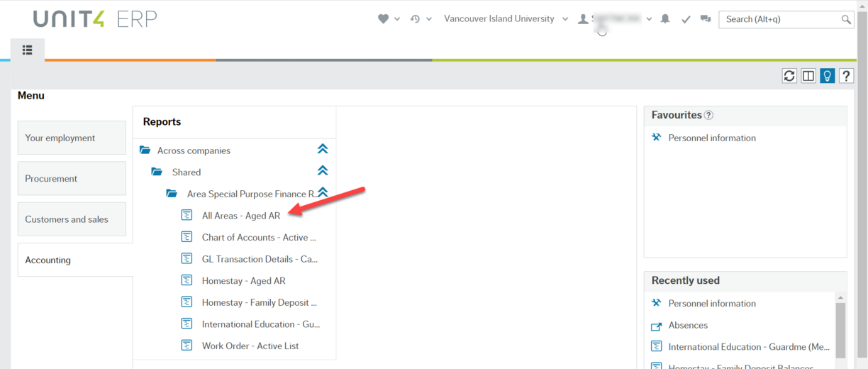Image resolution: width=868 pixels, height=369 pixels.
Task: Click the Work Order report icon
Action: coord(187,346)
